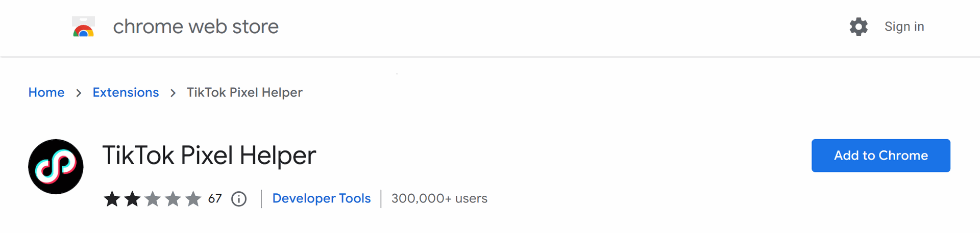Click the first filled rating star
The image size is (980, 233).
click(x=112, y=198)
